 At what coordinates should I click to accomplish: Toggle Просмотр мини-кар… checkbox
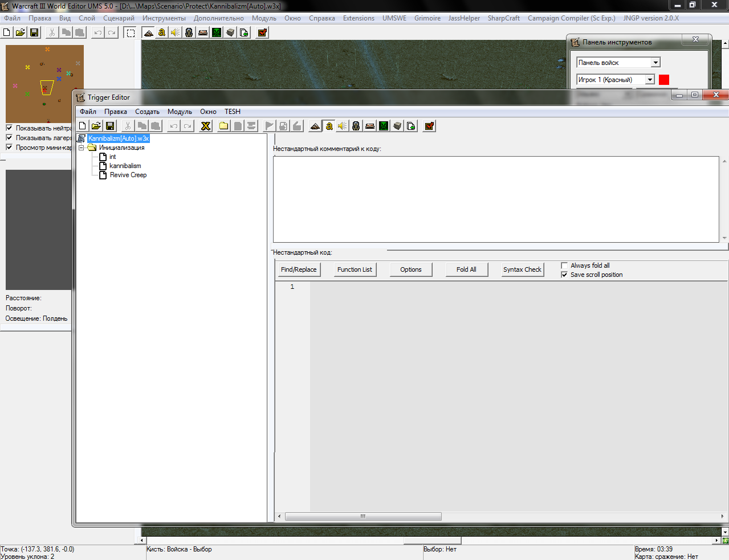coord(9,147)
